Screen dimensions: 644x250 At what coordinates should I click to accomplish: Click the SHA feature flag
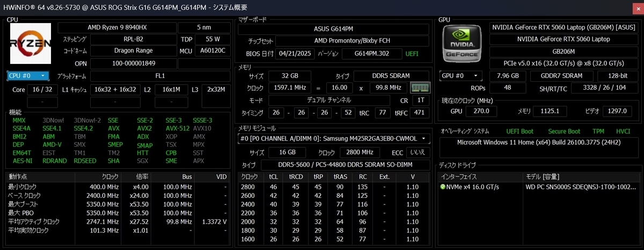[113, 161]
